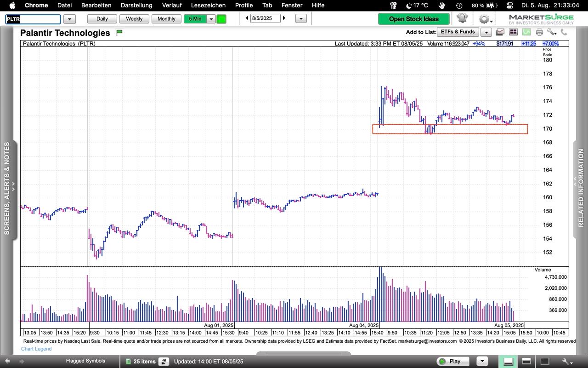Expand the symbol box dropdown arrow

(x=69, y=19)
